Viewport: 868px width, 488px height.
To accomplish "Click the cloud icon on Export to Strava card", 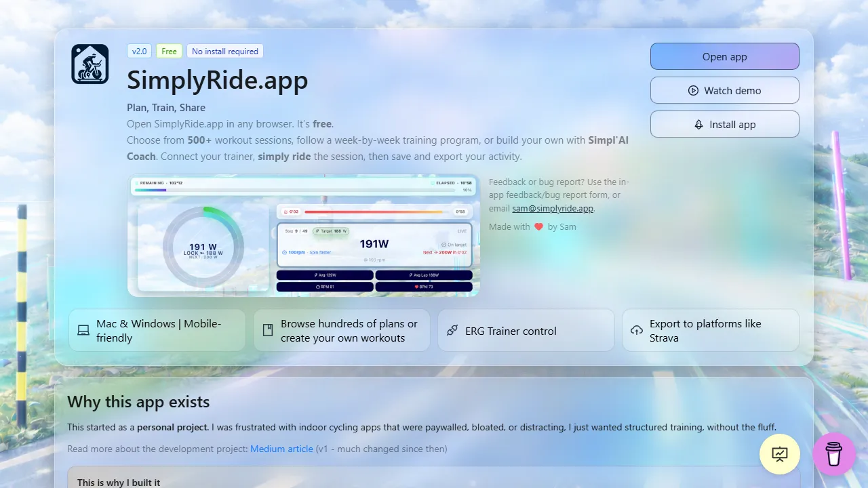I will tap(637, 330).
